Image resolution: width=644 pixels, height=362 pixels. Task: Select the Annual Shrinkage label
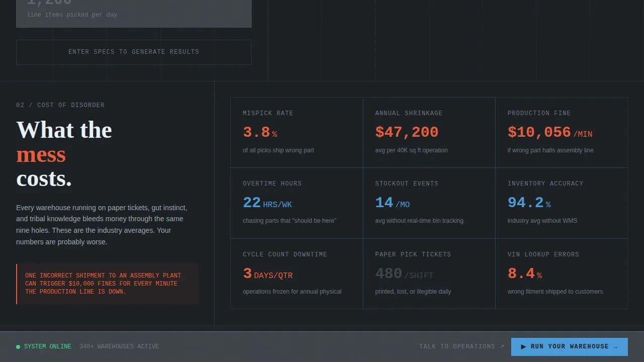pyautogui.click(x=409, y=113)
